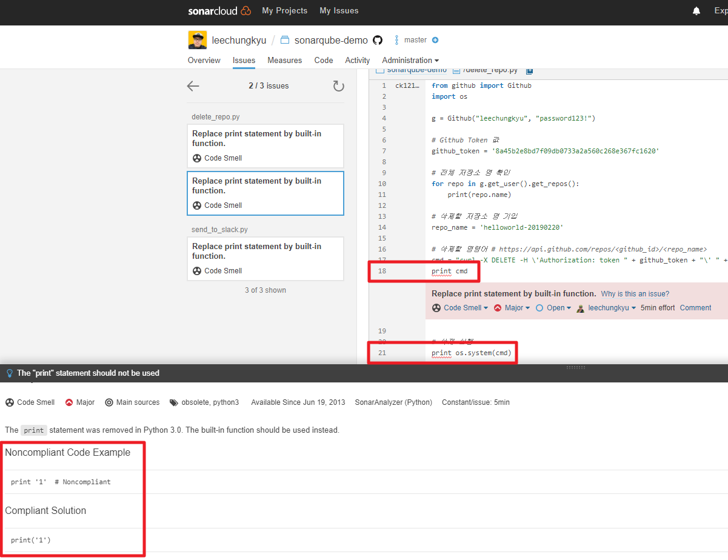Open the Code Smell type dropdown on issue
Image resolution: width=728 pixels, height=560 pixels.
tap(460, 308)
